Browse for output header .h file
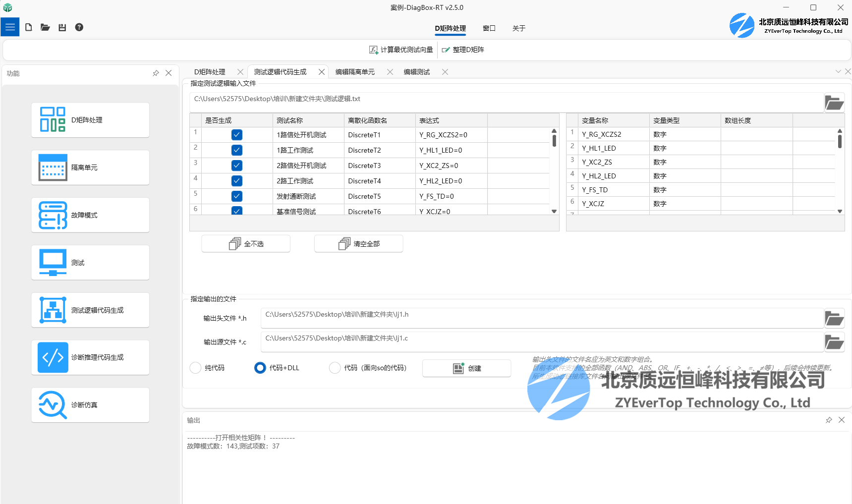This screenshot has height=504, width=852. [834, 318]
